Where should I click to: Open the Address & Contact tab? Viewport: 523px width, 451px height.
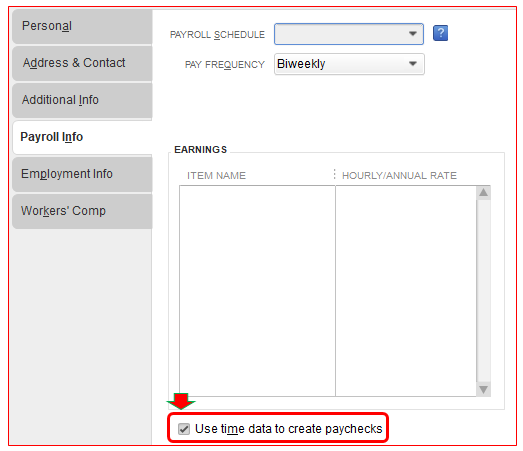pos(82,63)
